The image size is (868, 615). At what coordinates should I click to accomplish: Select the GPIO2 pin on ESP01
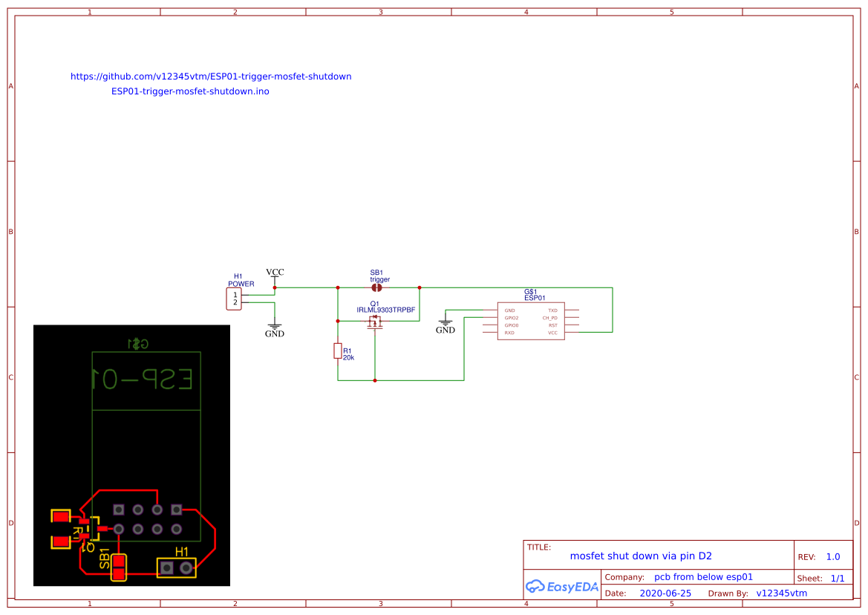point(511,316)
